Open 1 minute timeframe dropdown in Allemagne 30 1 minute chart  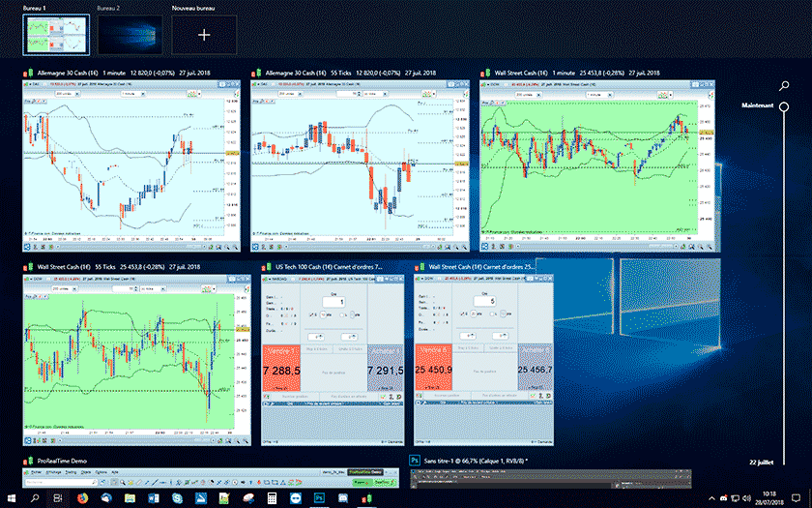tap(133, 94)
